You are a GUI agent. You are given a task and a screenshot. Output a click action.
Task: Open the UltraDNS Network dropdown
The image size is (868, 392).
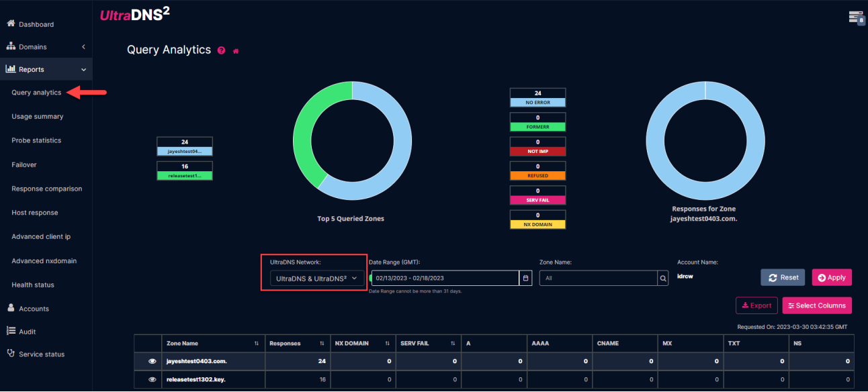[x=314, y=277]
